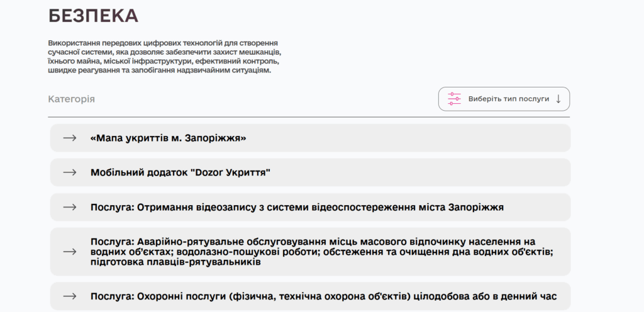
Task: Open the "Виберіть тип послуги" dropdown
Action: [508, 99]
